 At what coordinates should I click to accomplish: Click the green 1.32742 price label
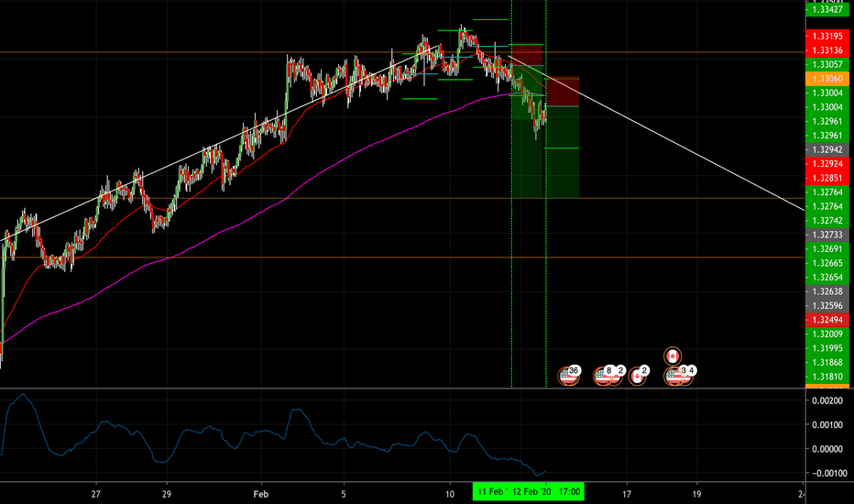827,220
